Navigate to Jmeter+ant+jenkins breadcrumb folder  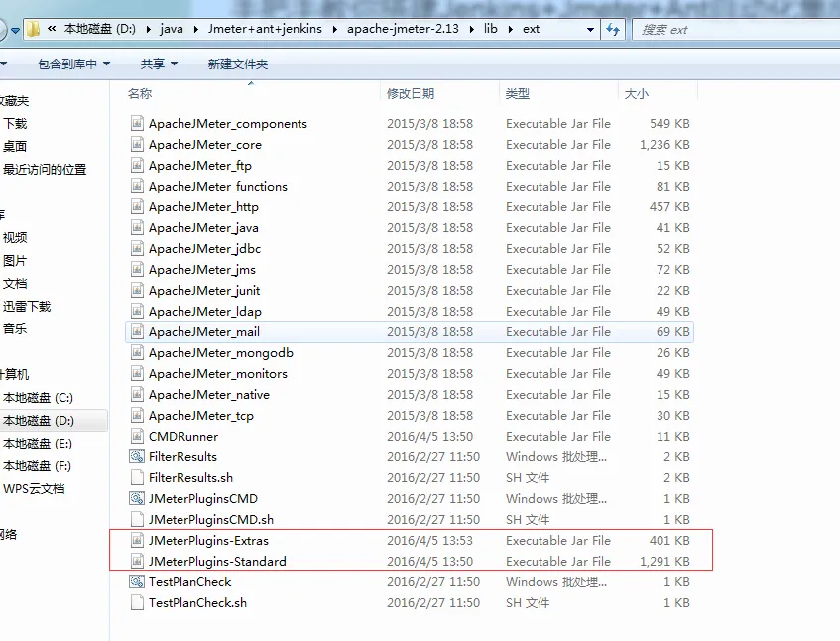click(265, 29)
